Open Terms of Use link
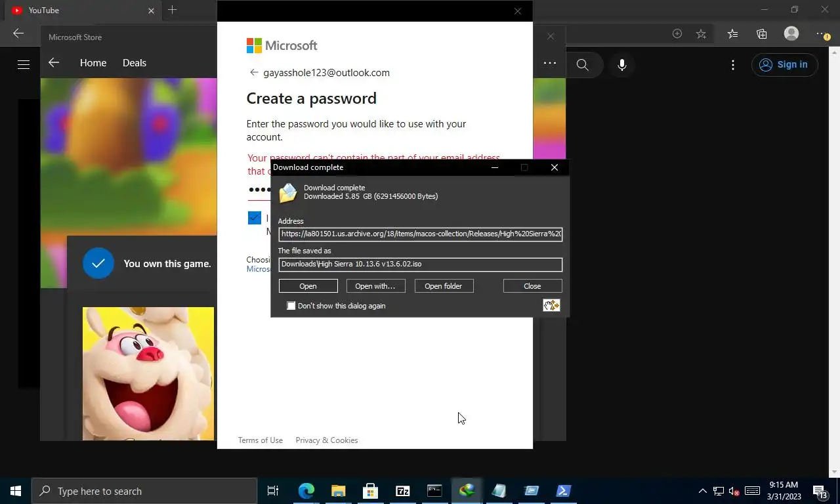This screenshot has height=504, width=840. point(261,440)
